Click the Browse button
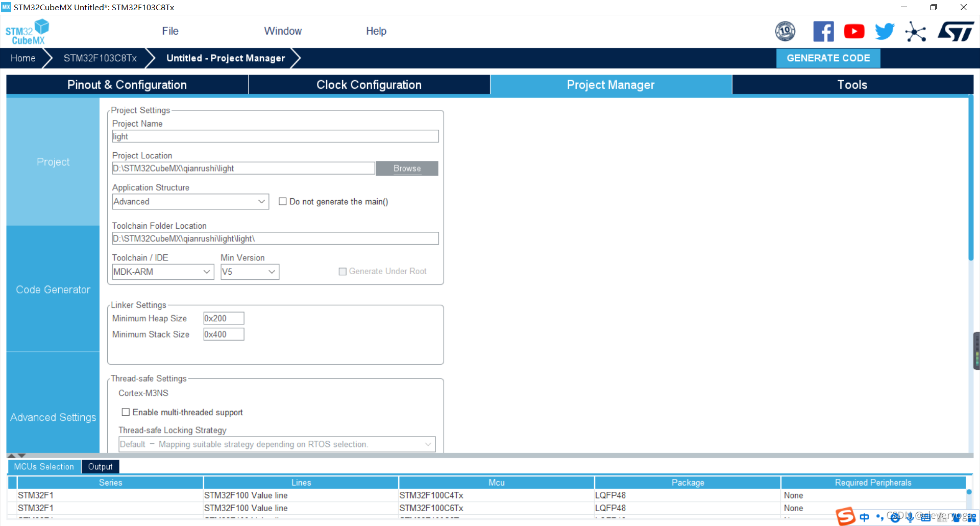Screen dimensions: 980x526 (407, 169)
